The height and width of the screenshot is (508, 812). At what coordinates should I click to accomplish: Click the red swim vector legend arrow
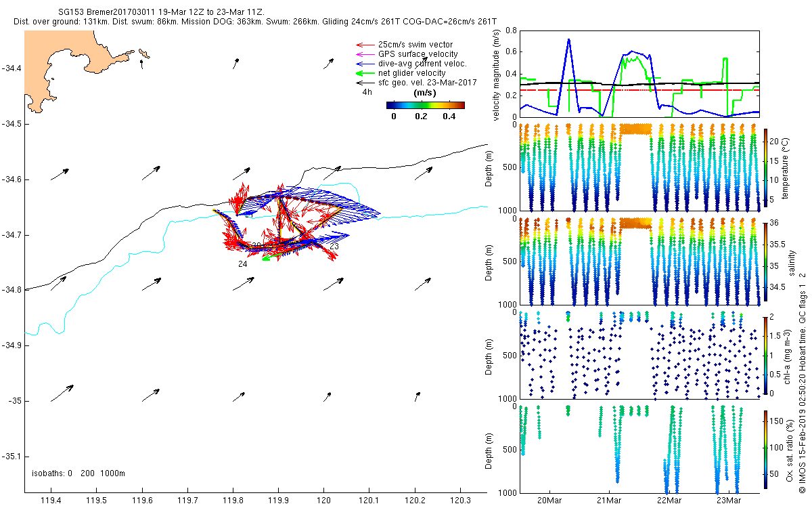365,45
